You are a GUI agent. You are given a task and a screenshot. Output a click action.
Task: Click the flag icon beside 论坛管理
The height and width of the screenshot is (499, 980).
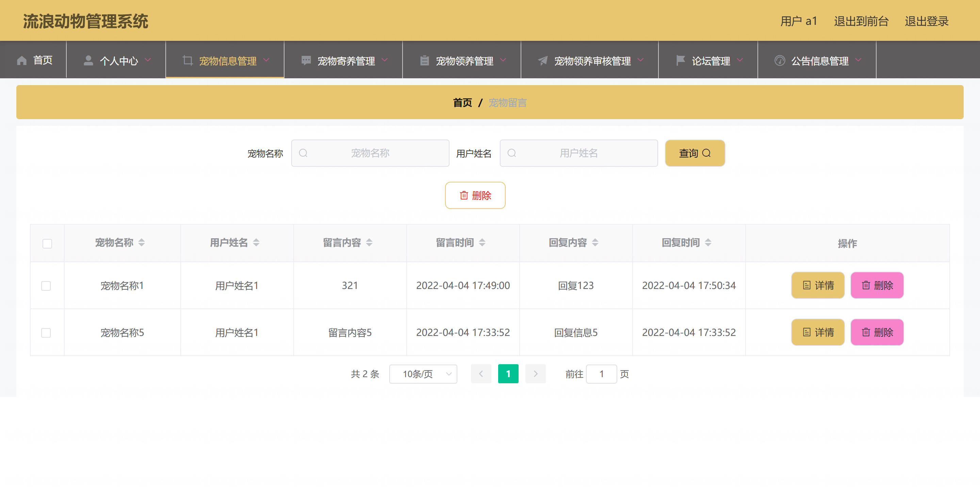click(x=681, y=61)
